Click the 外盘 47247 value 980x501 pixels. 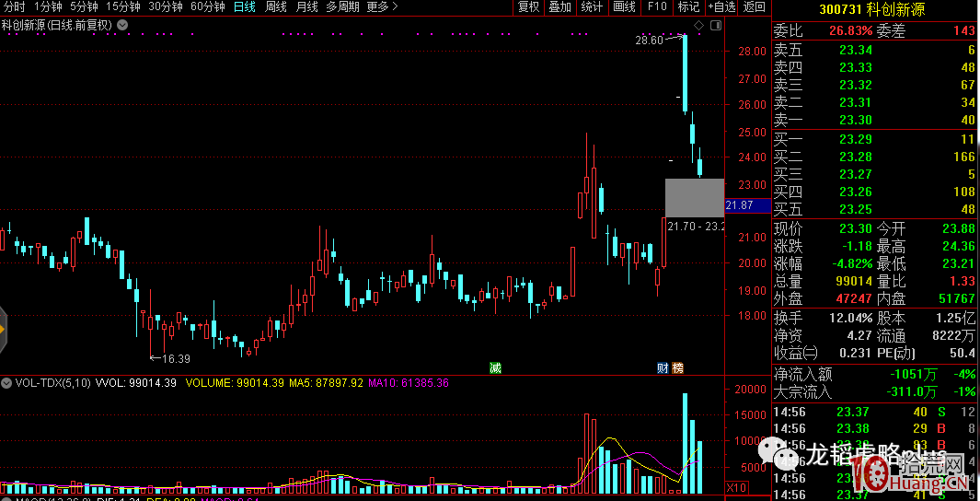click(852, 298)
